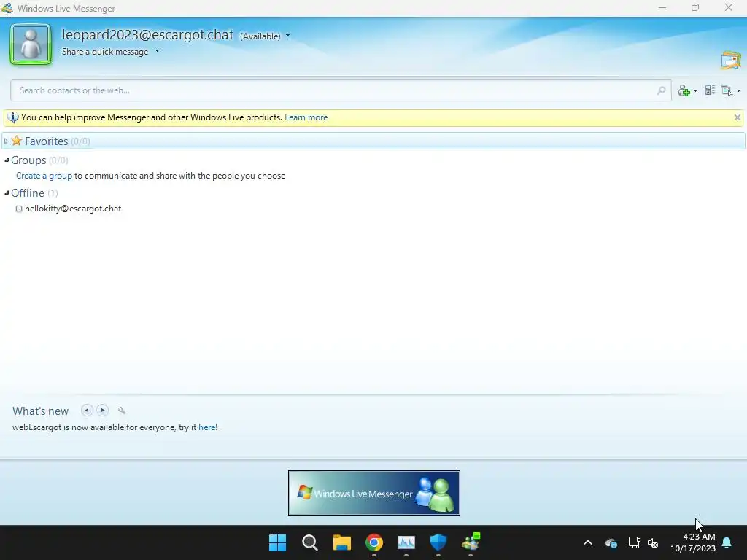Show next What's new item
This screenshot has height=560, width=747.
pyautogui.click(x=102, y=410)
